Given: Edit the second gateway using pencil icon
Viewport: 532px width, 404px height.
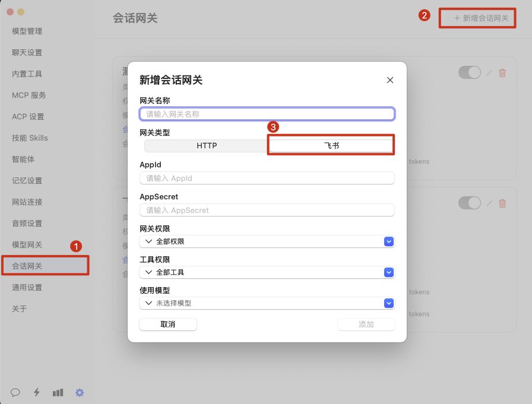Looking at the screenshot, I should (x=489, y=203).
